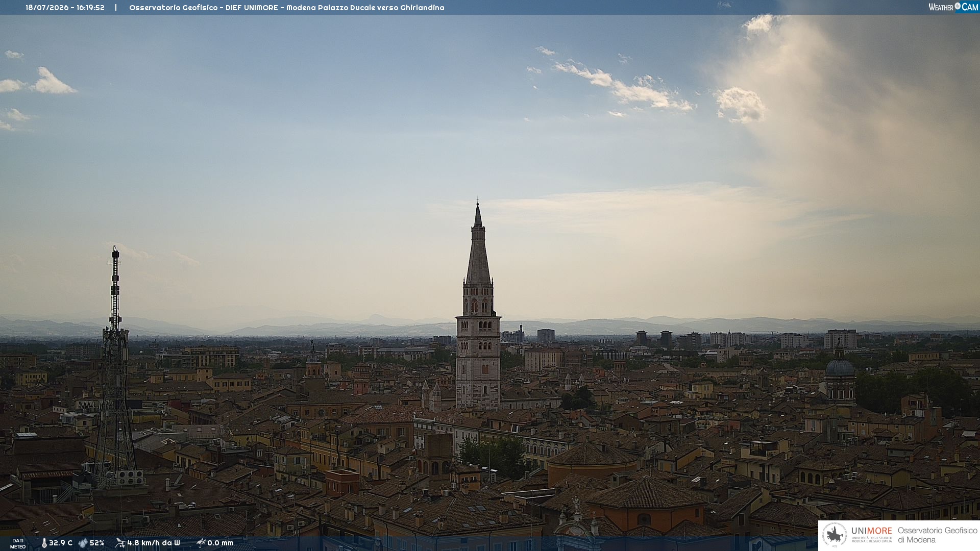Click the 52% humidity value
The width and height of the screenshot is (980, 551).
(97, 543)
